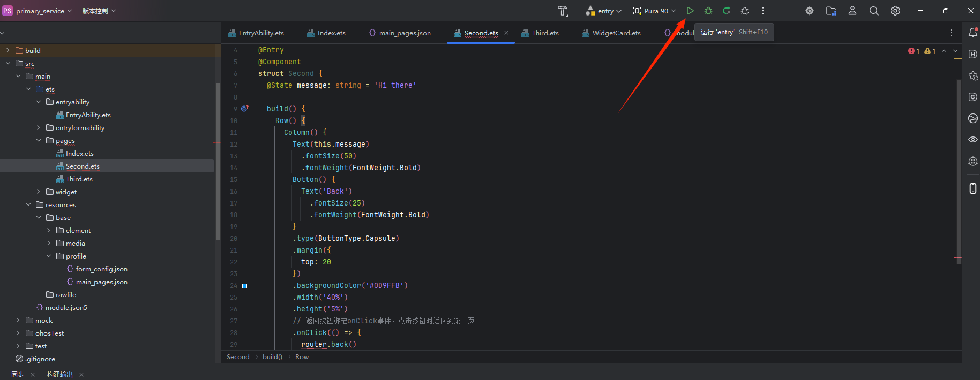Click the Second breadcrumb item
This screenshot has height=380, width=980.
tap(238, 357)
